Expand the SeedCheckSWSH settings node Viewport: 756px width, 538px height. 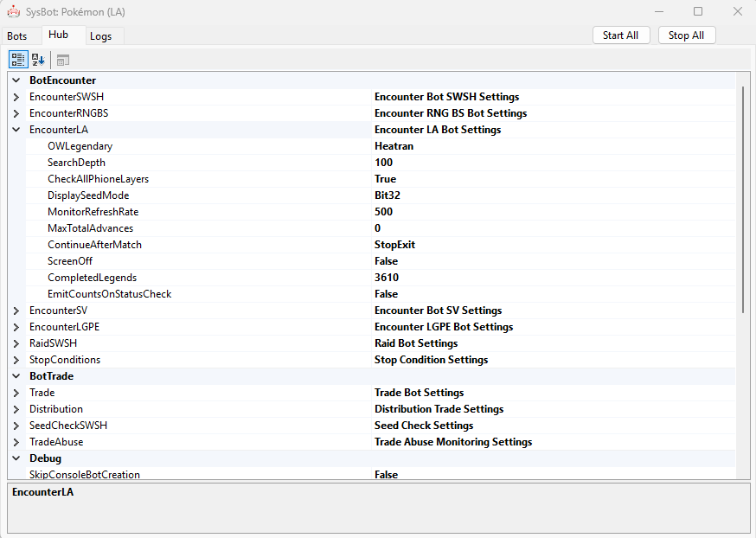click(16, 426)
